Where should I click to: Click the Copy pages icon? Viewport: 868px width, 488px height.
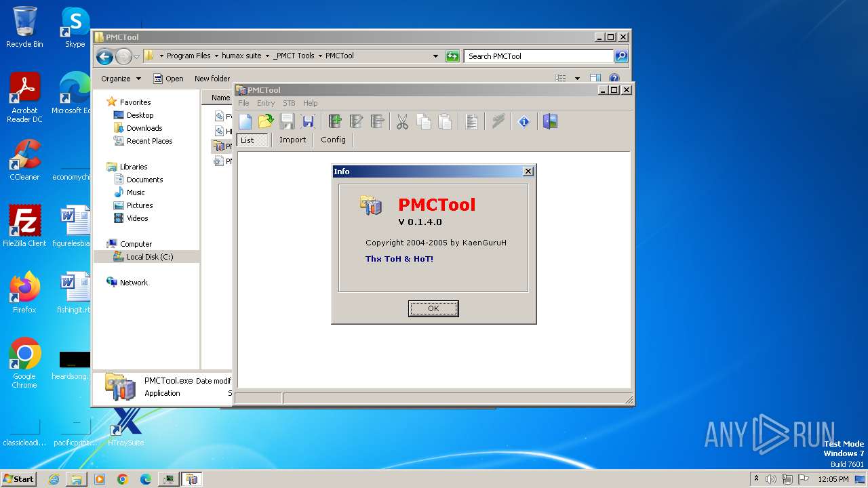click(x=424, y=122)
